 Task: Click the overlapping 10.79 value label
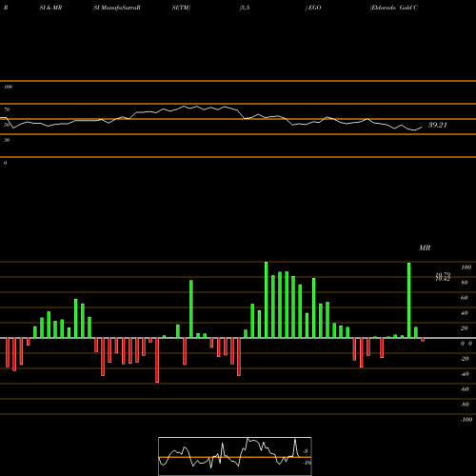[443, 274]
